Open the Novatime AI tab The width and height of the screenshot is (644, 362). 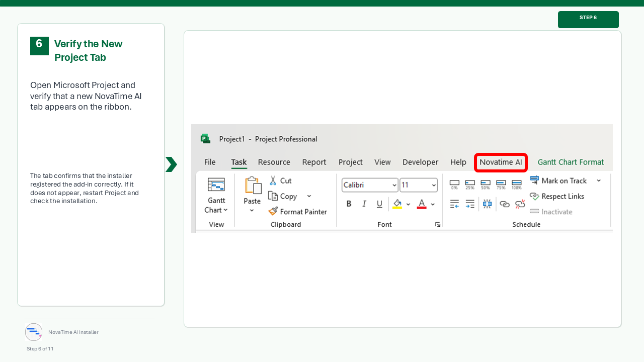click(x=501, y=162)
